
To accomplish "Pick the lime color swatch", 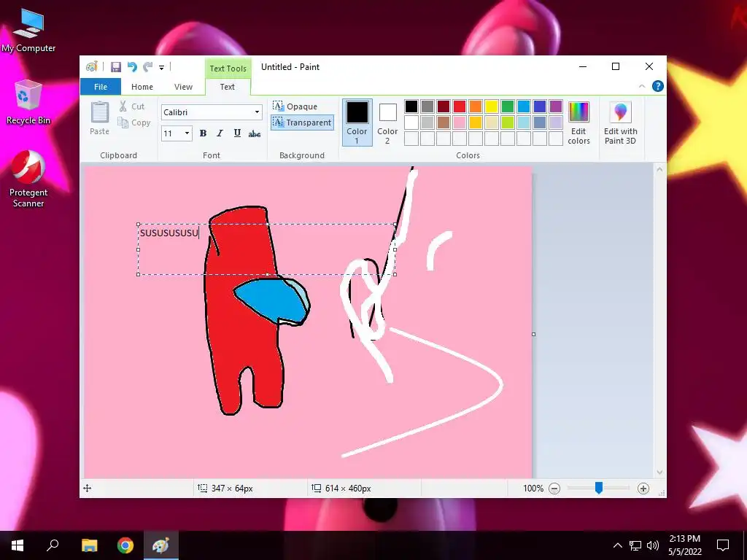I will coord(508,122).
